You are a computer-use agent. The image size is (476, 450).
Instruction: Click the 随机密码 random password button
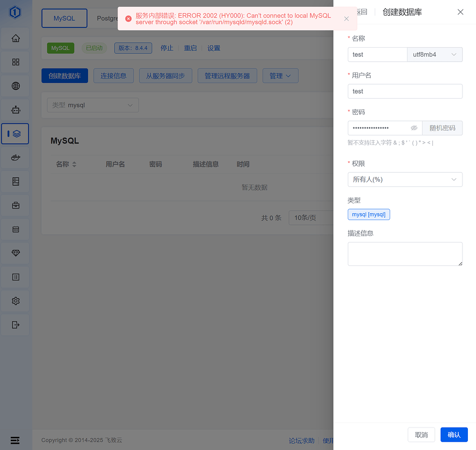[x=442, y=128]
